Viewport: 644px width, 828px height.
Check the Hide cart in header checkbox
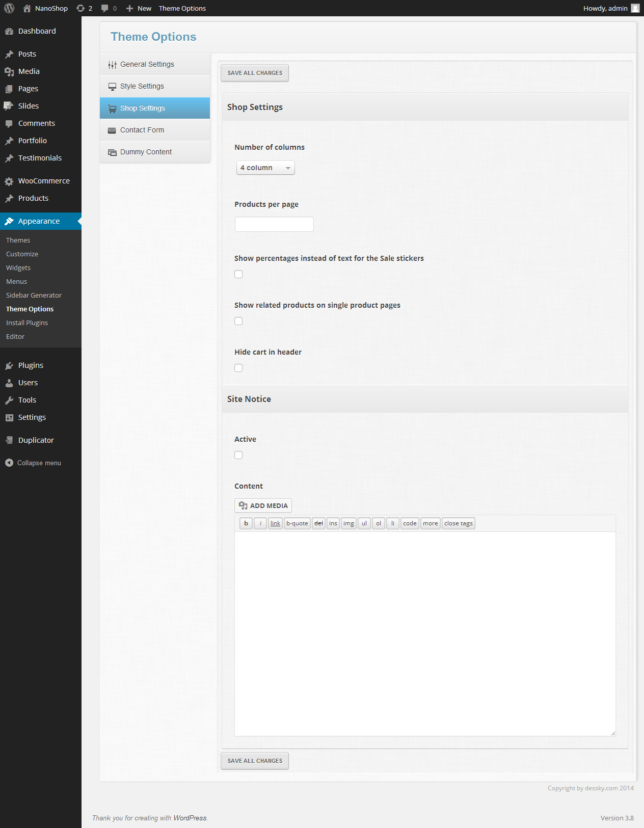pos(238,368)
